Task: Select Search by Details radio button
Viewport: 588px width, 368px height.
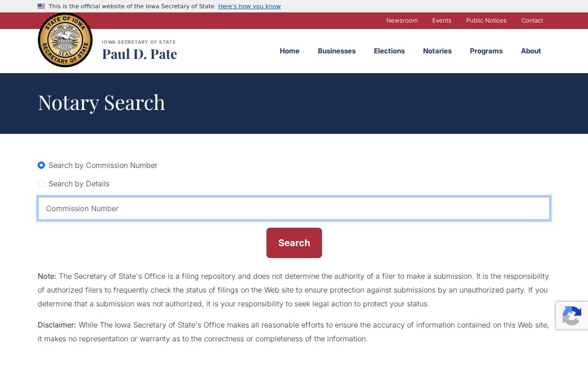Action: [41, 184]
